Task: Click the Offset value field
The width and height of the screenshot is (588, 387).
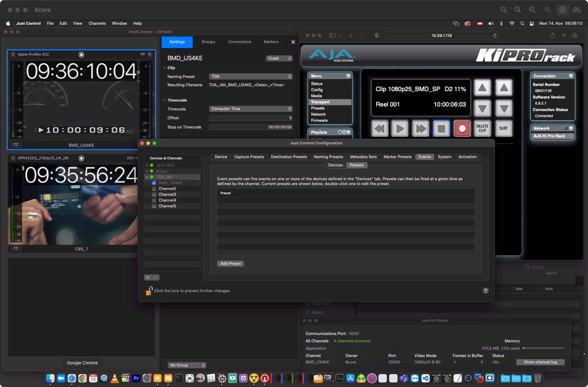Action: click(x=251, y=118)
